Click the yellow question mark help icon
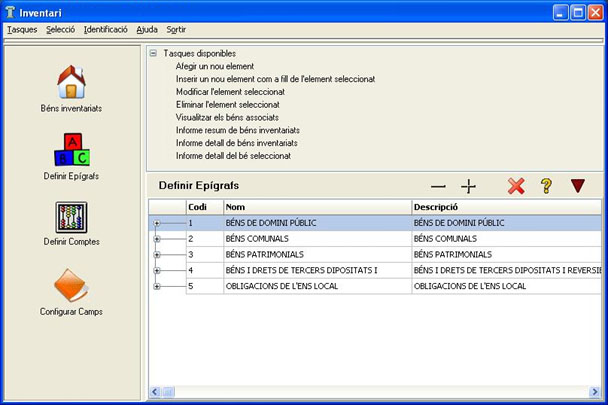Screen dimensions: 608x405 click(546, 186)
